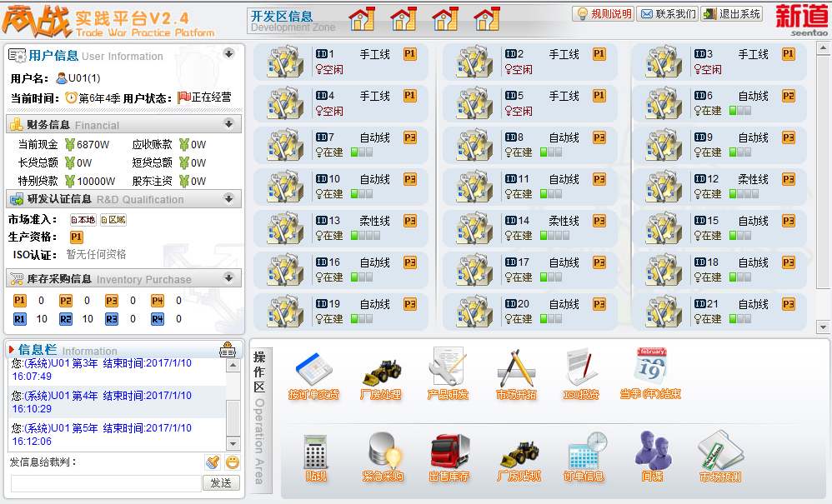Click the 信息栏 panel header icon
The width and height of the screenshot is (832, 504).
228,350
